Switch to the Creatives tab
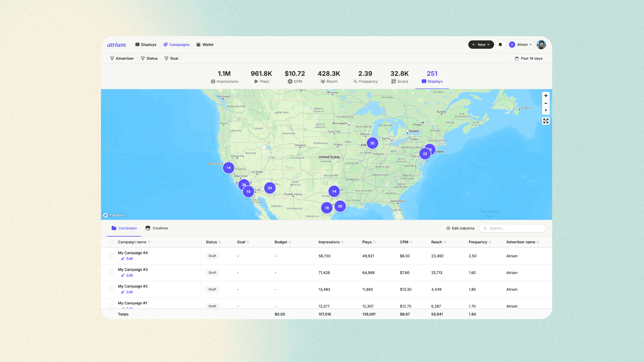This screenshot has height=362, width=644. (157, 228)
